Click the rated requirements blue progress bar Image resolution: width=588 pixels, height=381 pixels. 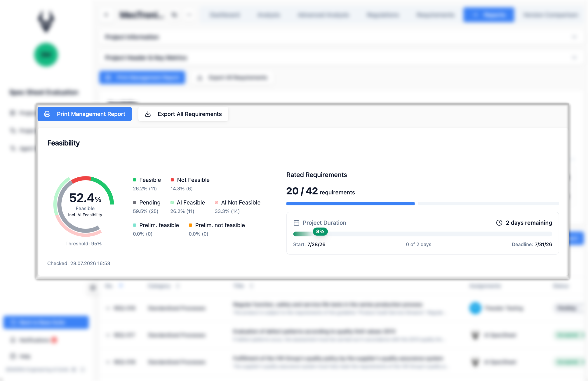[x=350, y=204]
